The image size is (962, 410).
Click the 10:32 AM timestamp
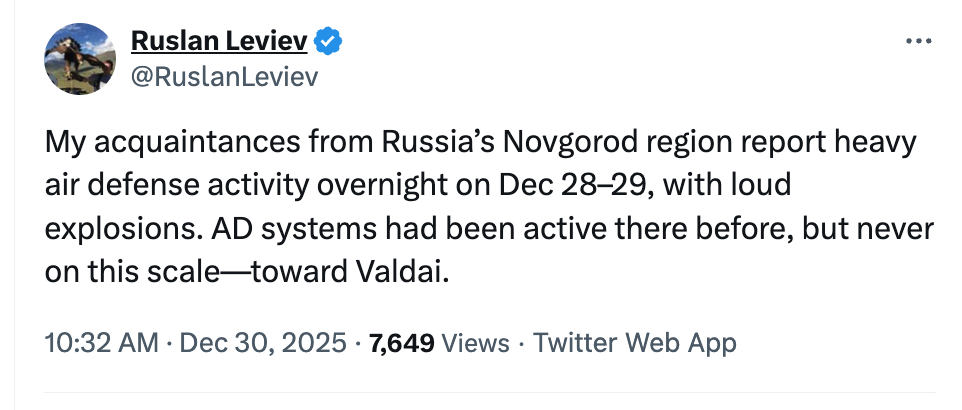[x=101, y=343]
